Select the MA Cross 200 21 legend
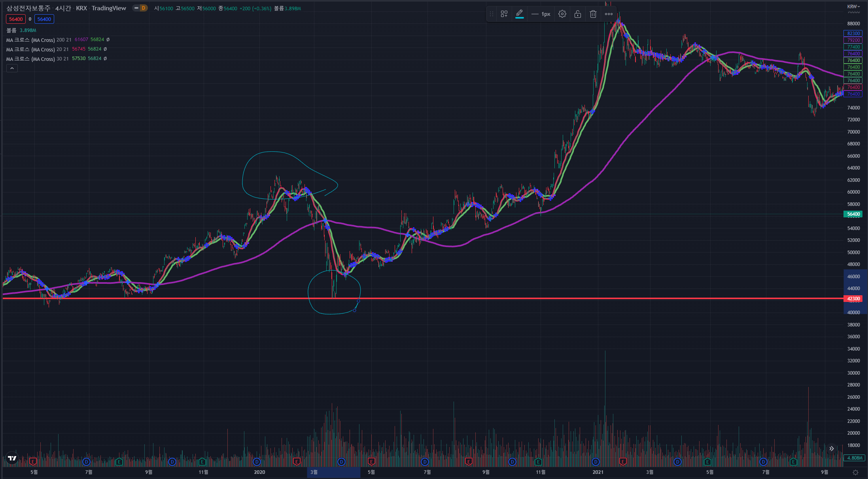The height and width of the screenshot is (479, 868). [x=39, y=40]
